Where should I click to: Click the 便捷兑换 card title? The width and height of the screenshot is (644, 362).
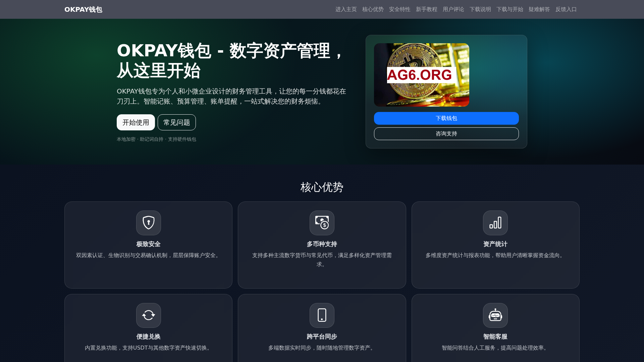[x=149, y=337]
